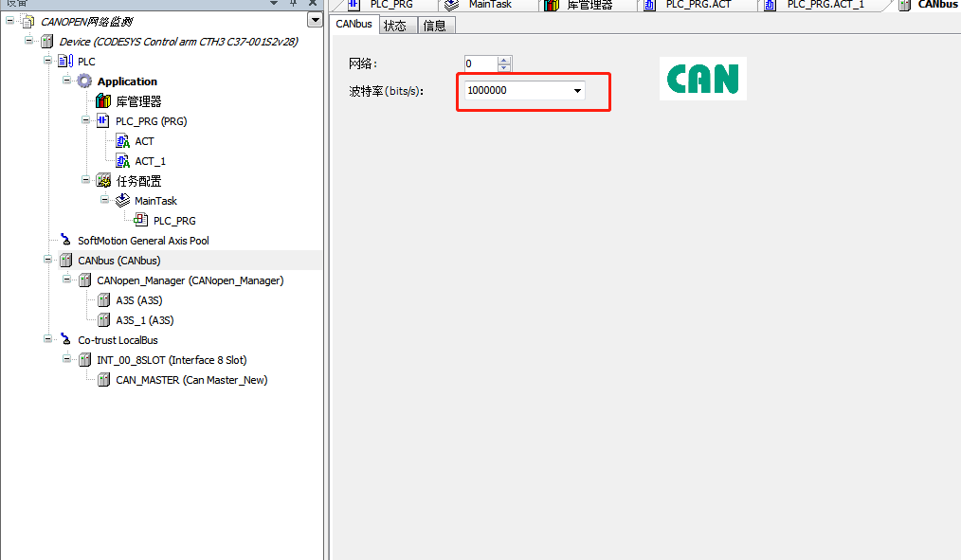Select INT_00_8SLOT (Interface 8 Slot) label

point(172,360)
